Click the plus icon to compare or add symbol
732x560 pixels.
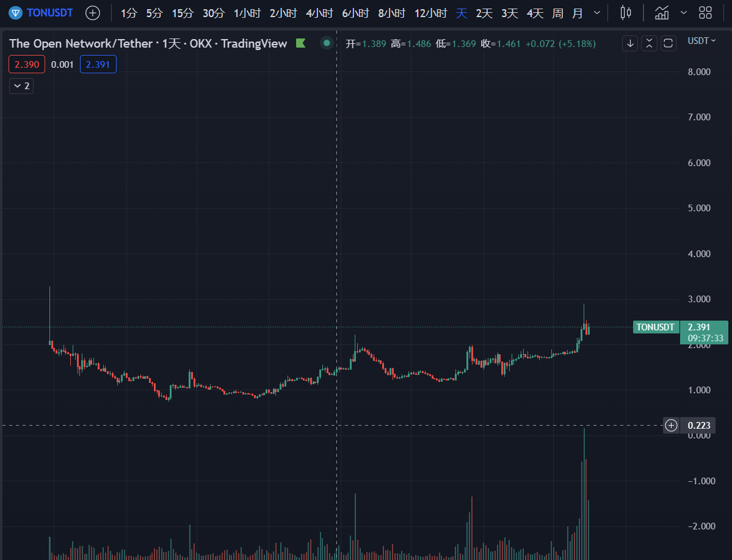tap(93, 13)
